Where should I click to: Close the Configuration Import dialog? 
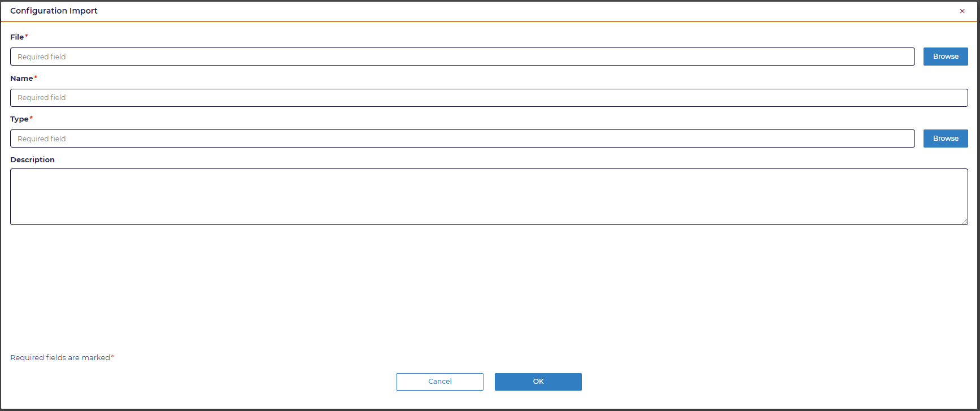962,11
